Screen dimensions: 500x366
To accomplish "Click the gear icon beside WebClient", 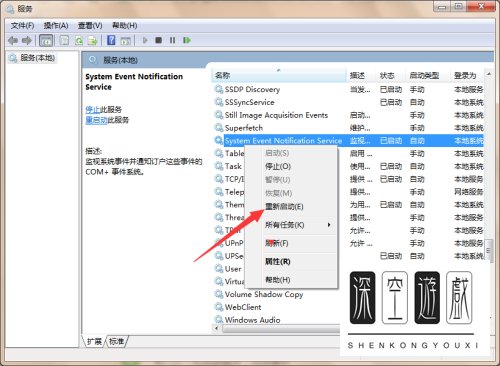I will coord(219,307).
